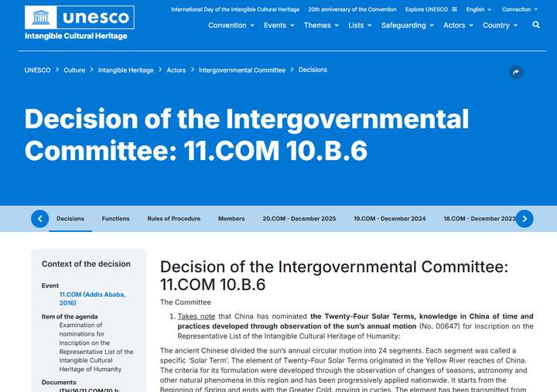The image size is (557, 392).
Task: Click the unesco wordmark in header
Action: (96, 17)
